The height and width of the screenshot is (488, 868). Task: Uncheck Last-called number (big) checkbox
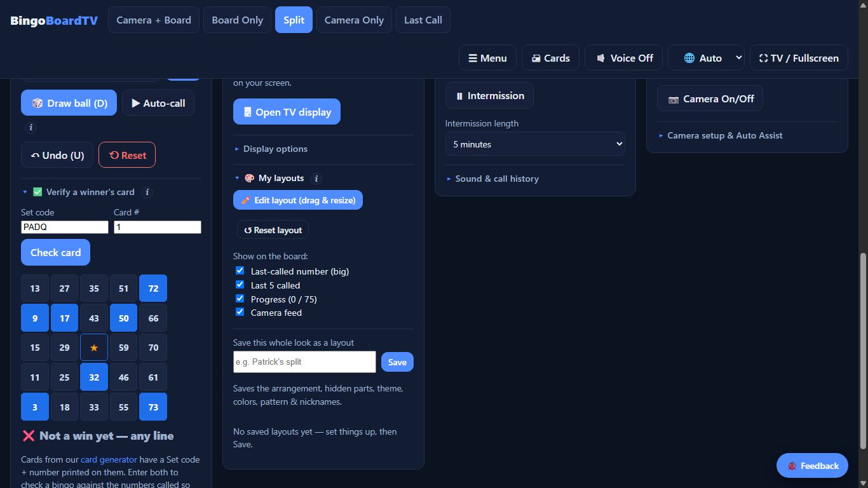click(240, 271)
